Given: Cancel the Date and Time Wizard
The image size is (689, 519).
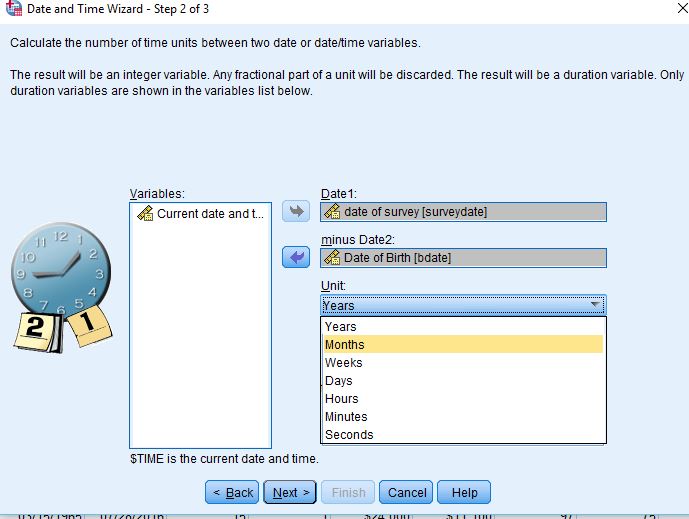Looking at the screenshot, I should pyautogui.click(x=406, y=492).
